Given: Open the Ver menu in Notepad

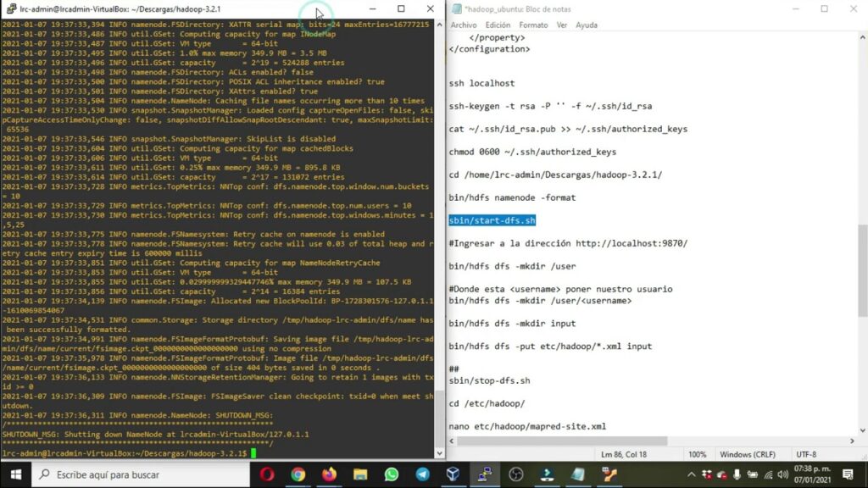Looking at the screenshot, I should point(562,25).
